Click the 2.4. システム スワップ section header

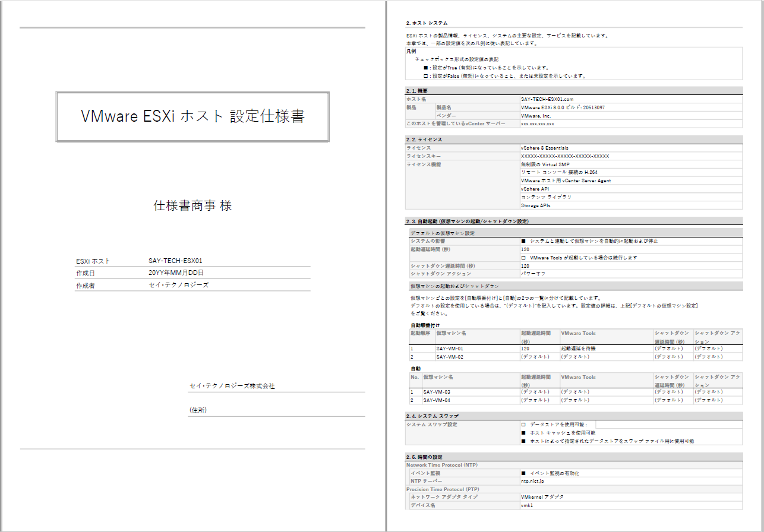(x=574, y=416)
